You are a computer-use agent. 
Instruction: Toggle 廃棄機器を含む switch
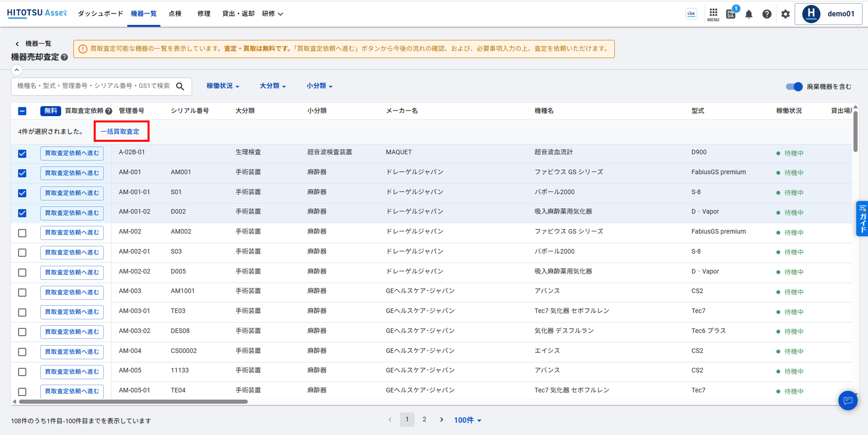(x=794, y=87)
